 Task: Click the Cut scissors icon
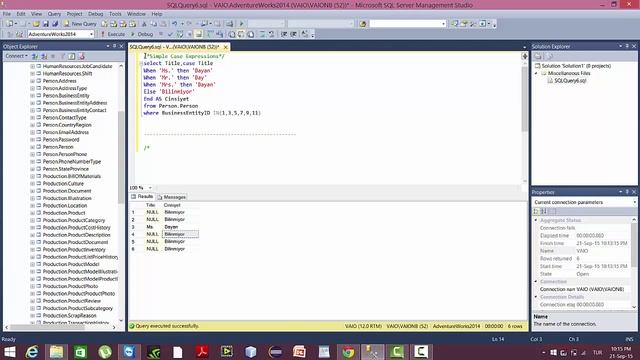click(x=144, y=24)
